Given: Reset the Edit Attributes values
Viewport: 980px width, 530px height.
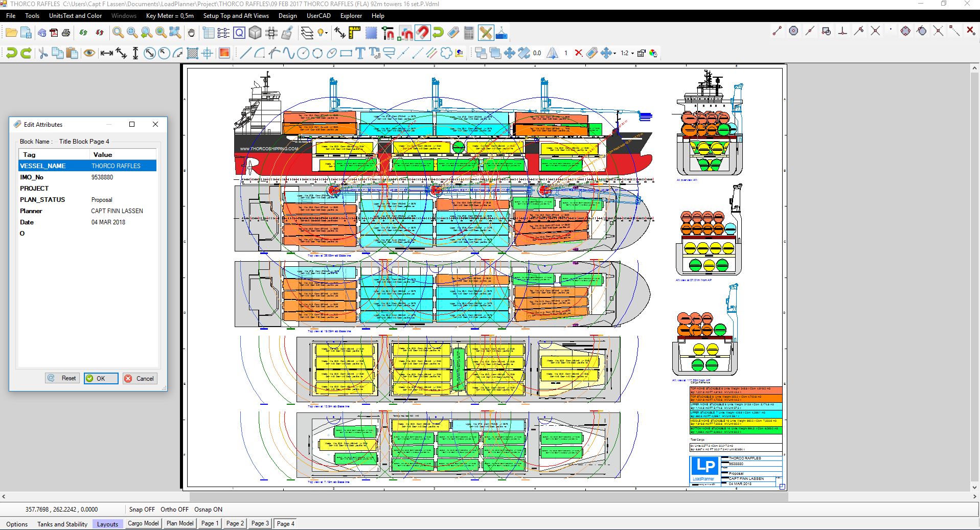Looking at the screenshot, I should (x=62, y=378).
